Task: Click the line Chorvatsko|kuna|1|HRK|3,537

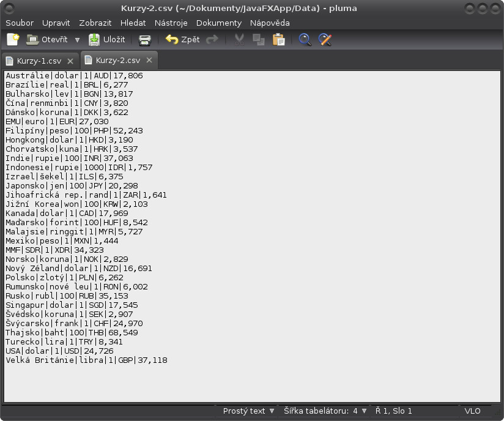Action: pyautogui.click(x=72, y=149)
